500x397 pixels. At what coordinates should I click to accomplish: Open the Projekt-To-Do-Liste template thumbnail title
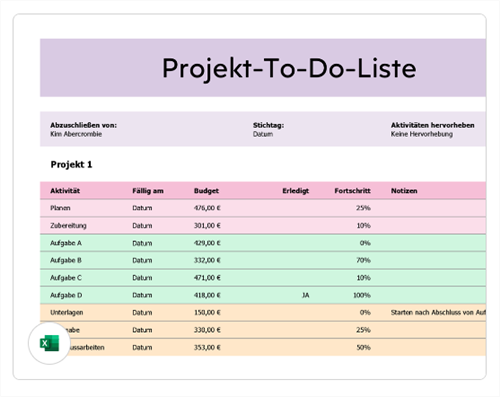click(289, 68)
